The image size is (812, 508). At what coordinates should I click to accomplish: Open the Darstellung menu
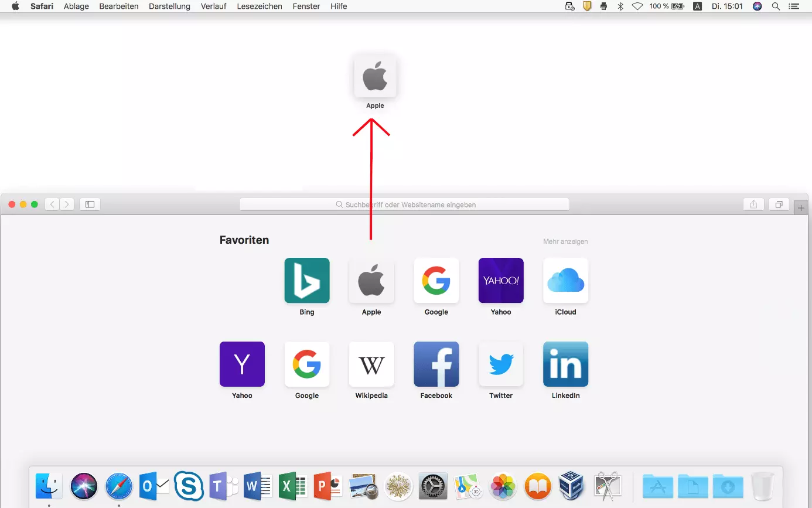[170, 6]
